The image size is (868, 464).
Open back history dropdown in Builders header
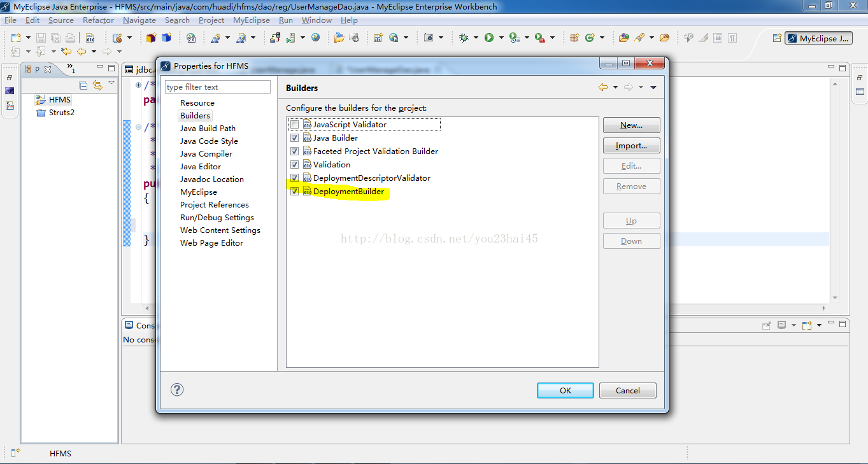point(615,87)
